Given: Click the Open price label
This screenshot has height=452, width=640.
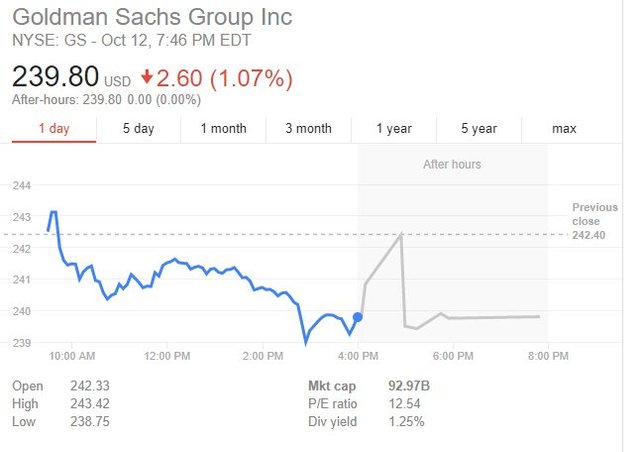Looking at the screenshot, I should [x=28, y=386].
